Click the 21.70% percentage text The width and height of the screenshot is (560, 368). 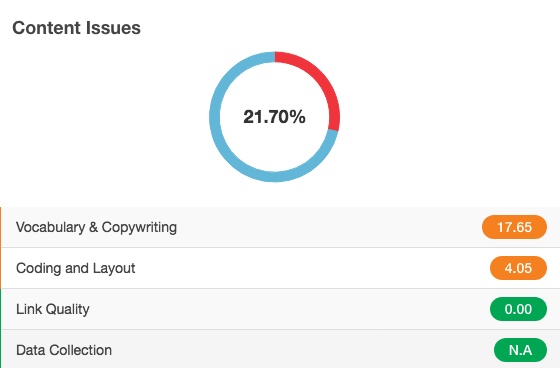tap(274, 117)
